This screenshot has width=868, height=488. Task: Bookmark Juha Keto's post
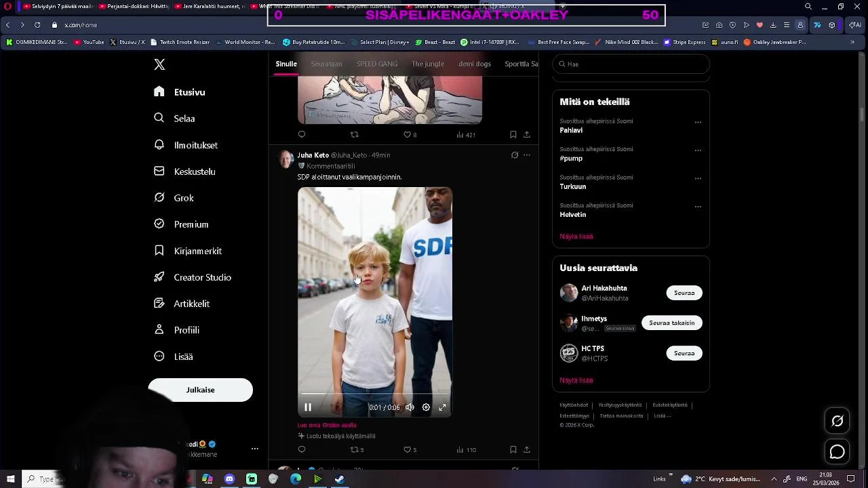point(513,449)
